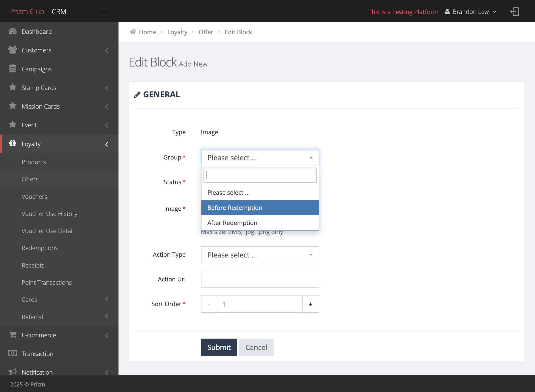Expand the Cards submenu chevron
The width and height of the screenshot is (535, 392).
107,299
